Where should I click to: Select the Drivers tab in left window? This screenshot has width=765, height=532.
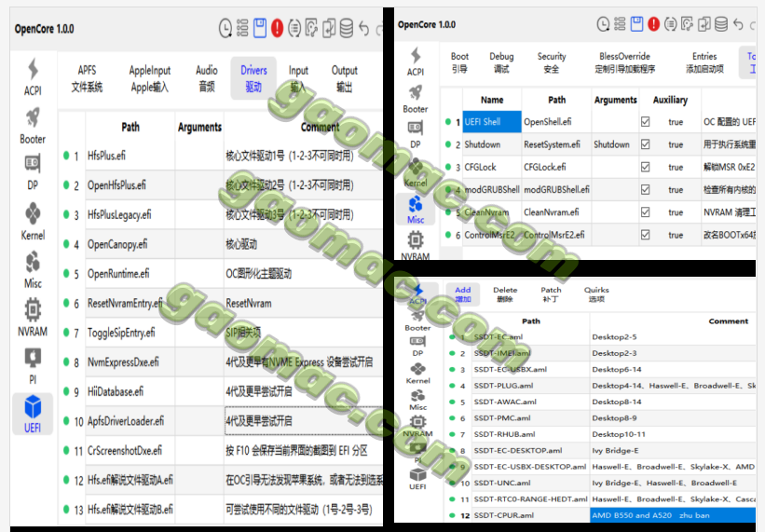tap(253, 78)
